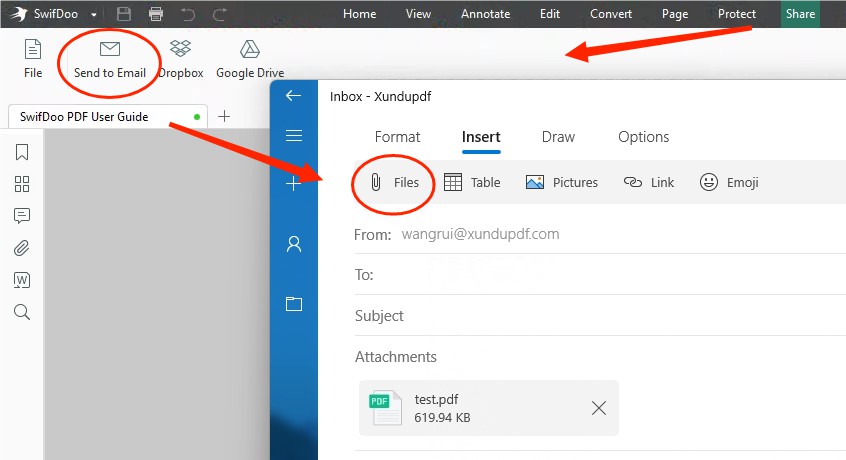This screenshot has height=460, width=846.
Task: Open the Comments sidebar panel
Action: click(22, 216)
